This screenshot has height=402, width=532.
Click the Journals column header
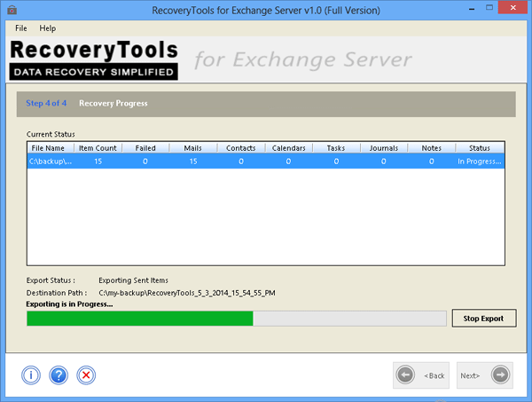pyautogui.click(x=384, y=148)
